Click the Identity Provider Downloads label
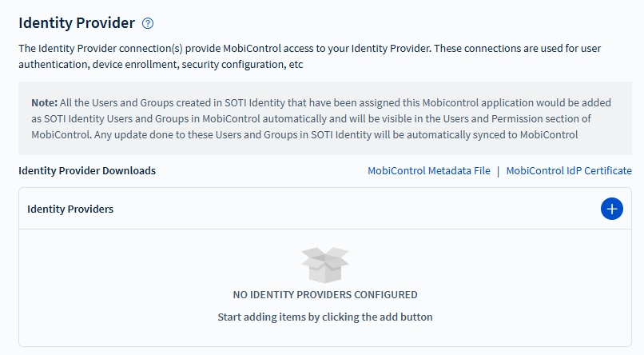This screenshot has height=355, width=644. pyautogui.click(x=87, y=170)
